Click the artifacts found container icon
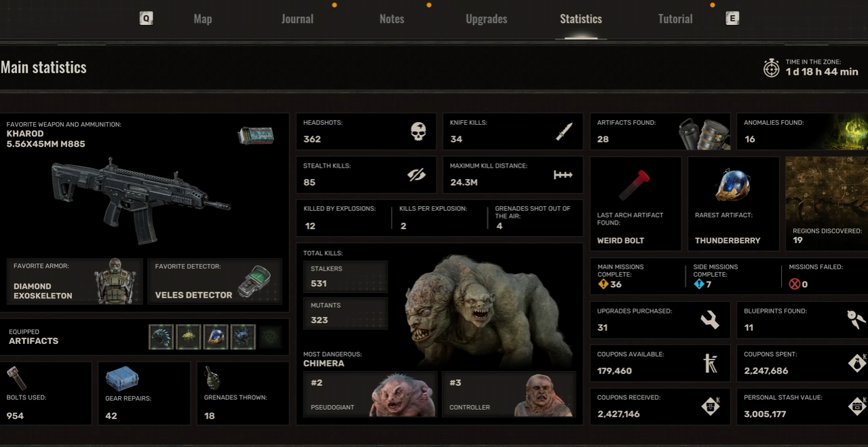Viewport: 868px width, 447px height. 704,132
